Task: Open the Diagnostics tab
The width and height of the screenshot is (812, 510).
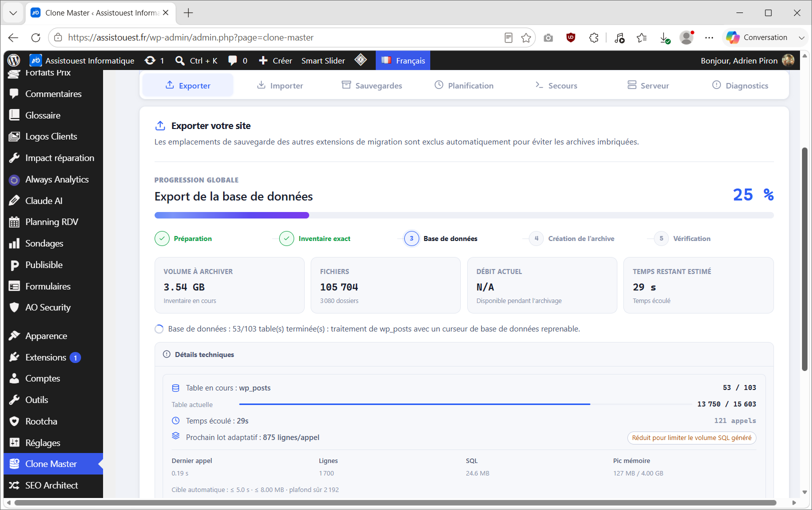Action: [740, 85]
